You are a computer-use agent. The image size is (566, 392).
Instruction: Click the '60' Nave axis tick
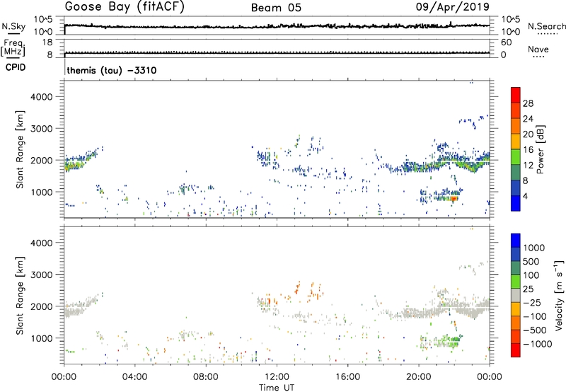tap(507, 42)
